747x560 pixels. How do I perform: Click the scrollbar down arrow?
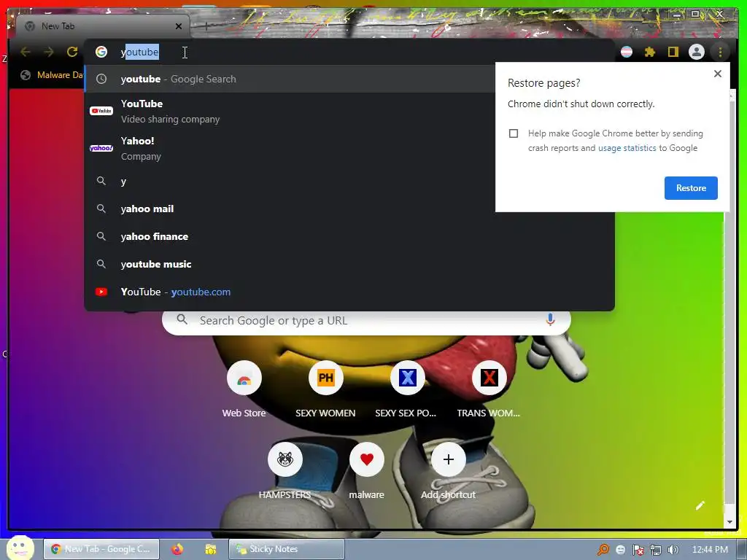coord(729,522)
